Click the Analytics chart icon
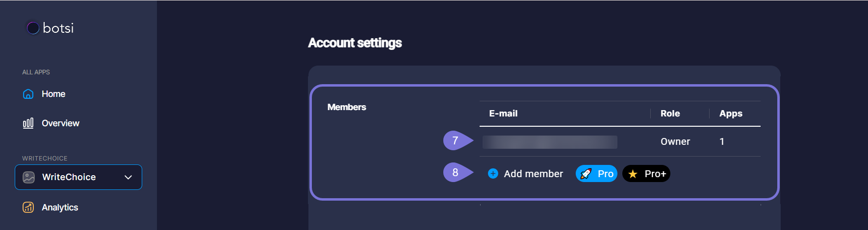Screen dimensions: 868x230 point(28,207)
